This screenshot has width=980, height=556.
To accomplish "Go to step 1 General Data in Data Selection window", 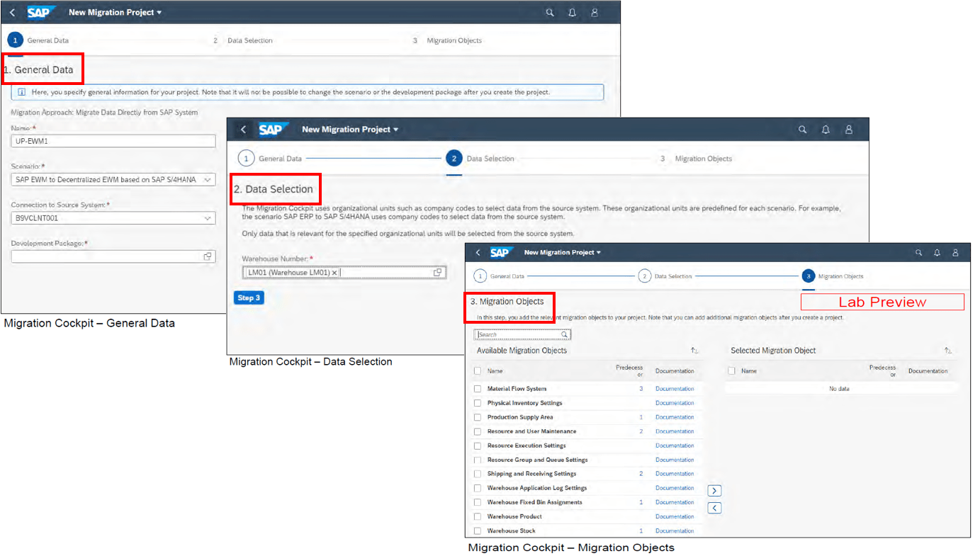I will (269, 159).
